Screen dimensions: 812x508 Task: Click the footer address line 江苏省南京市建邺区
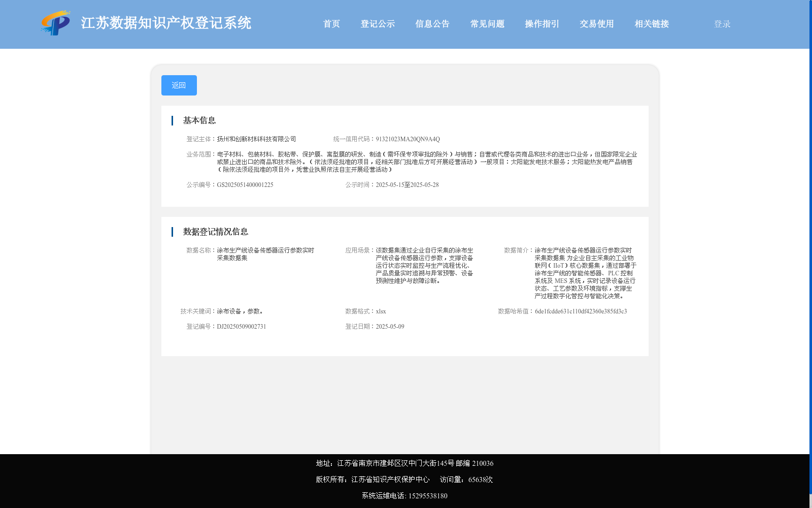(x=404, y=463)
